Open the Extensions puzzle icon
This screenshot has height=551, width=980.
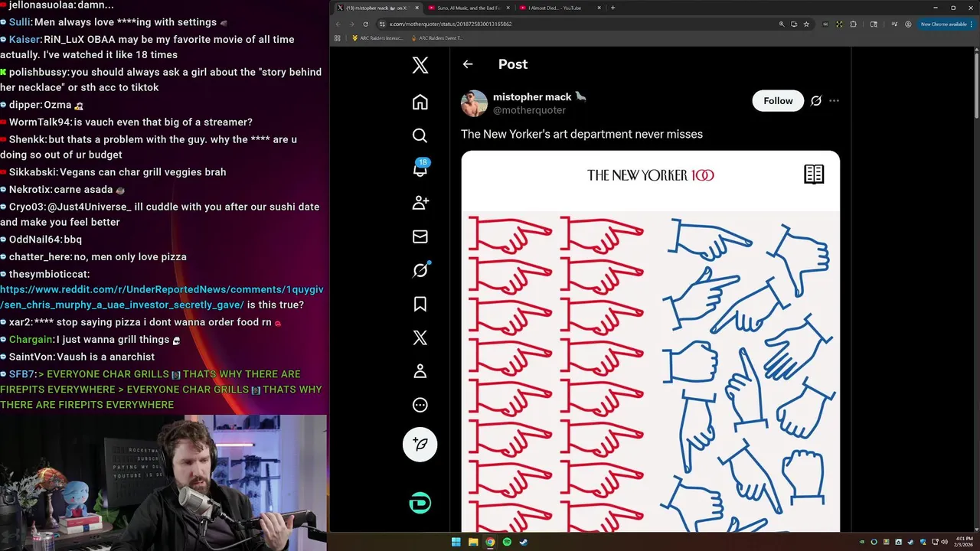coord(854,24)
